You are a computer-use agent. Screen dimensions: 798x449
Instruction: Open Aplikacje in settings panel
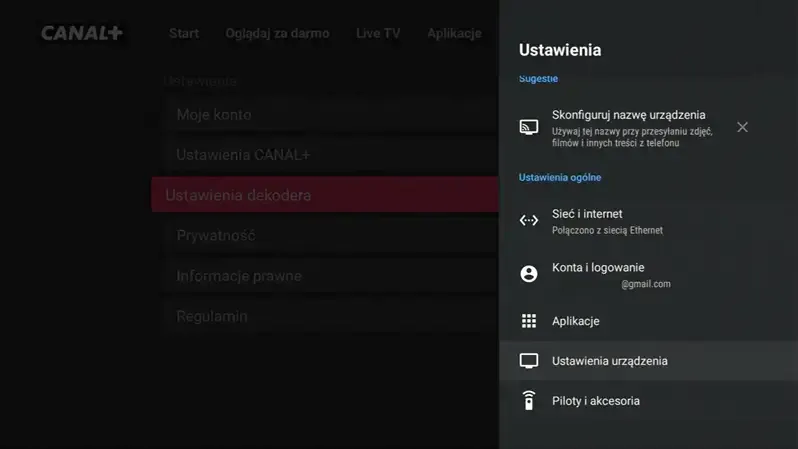(x=648, y=321)
